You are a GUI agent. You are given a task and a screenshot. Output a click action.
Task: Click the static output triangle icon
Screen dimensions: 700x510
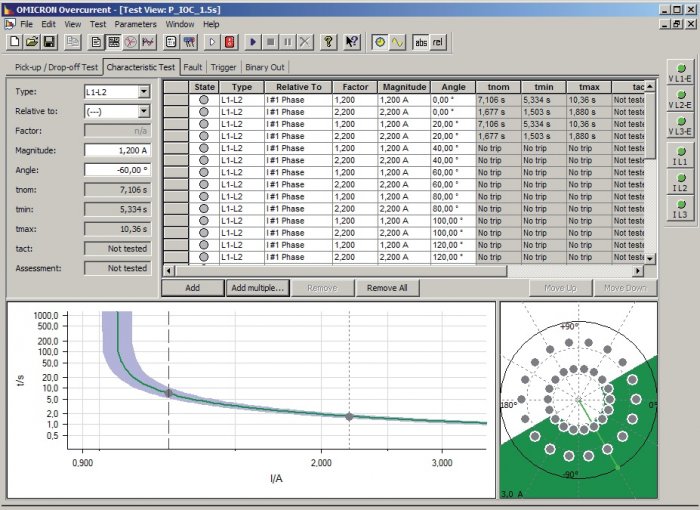[212, 42]
